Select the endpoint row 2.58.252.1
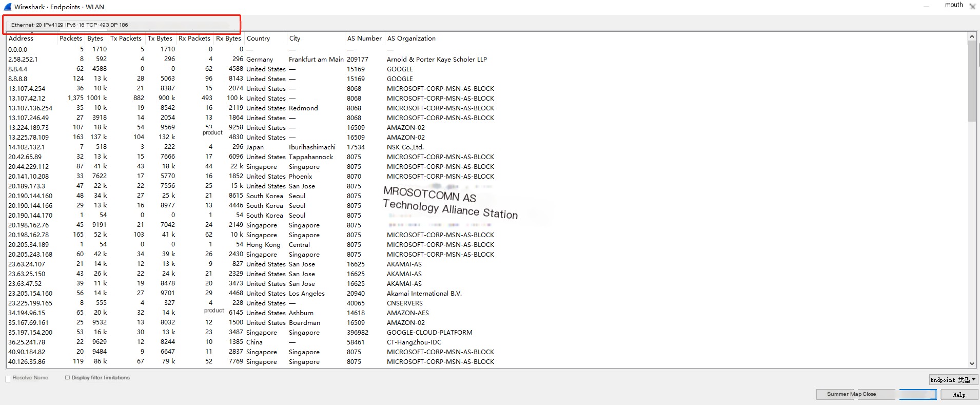 [486, 59]
